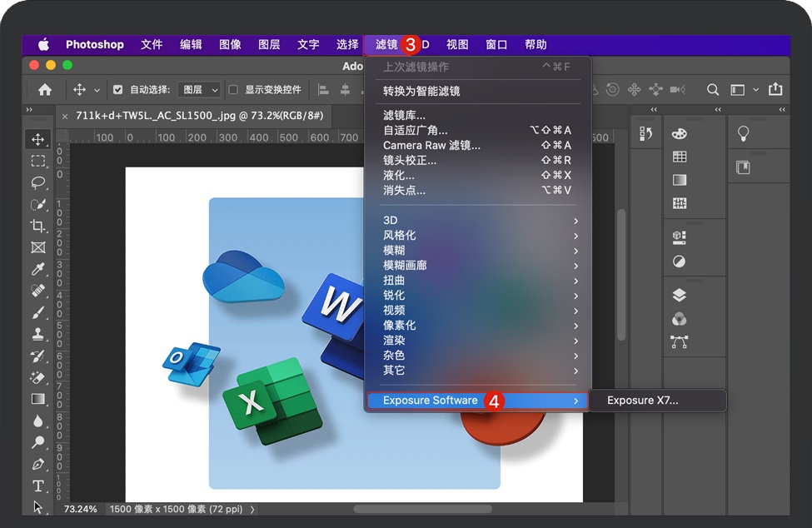Select the 711k+d+TW5L document tab
The width and height of the screenshot is (812, 528).
coord(199,116)
